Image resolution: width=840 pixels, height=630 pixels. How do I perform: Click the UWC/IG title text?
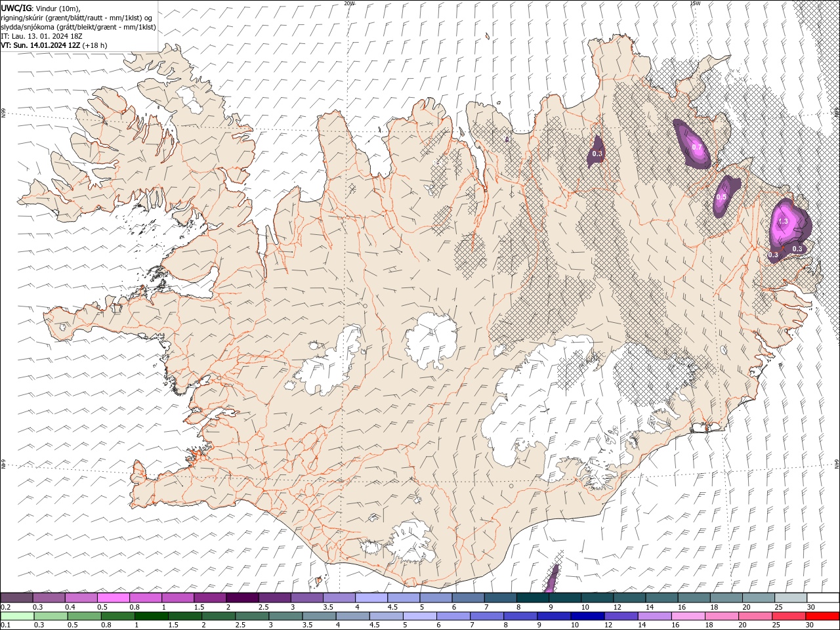[16, 8]
